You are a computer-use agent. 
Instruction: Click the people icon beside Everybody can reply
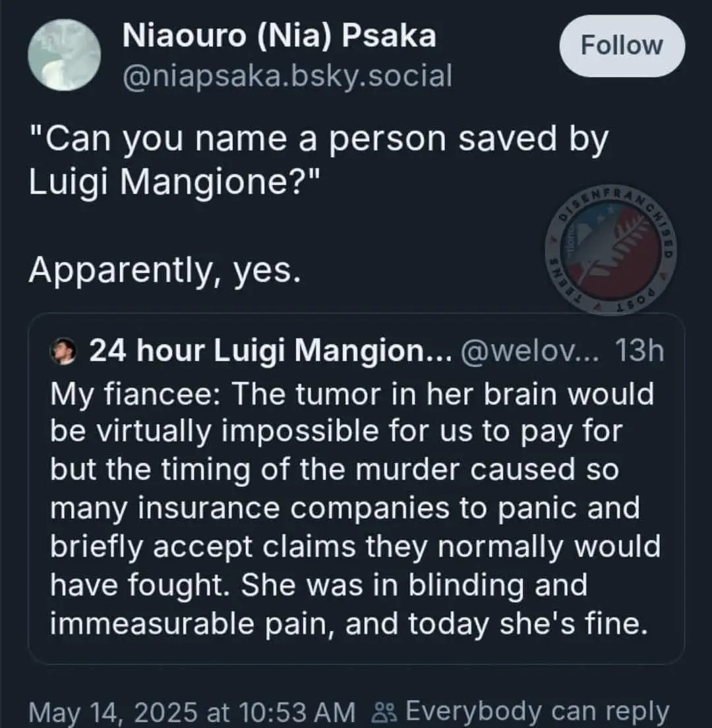[383, 712]
